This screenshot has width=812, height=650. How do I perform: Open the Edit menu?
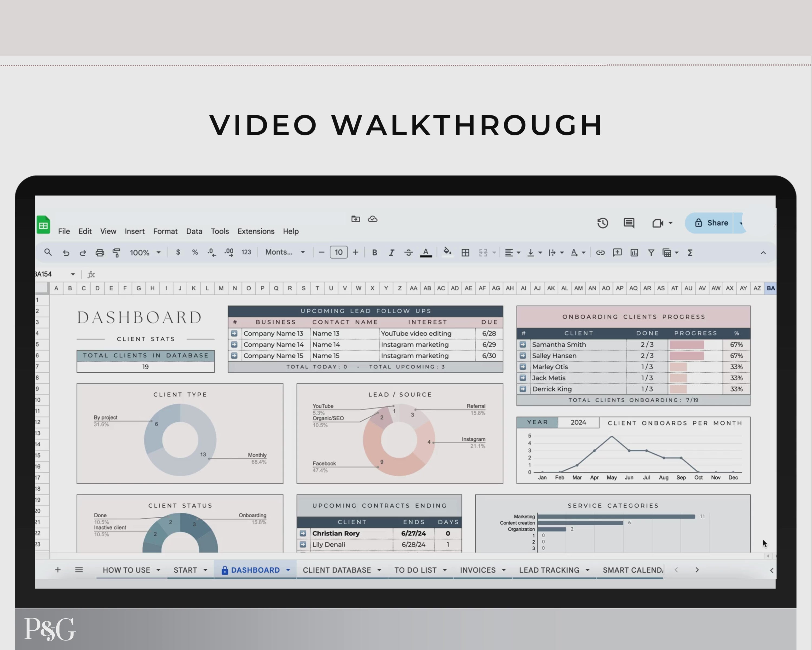coord(85,231)
